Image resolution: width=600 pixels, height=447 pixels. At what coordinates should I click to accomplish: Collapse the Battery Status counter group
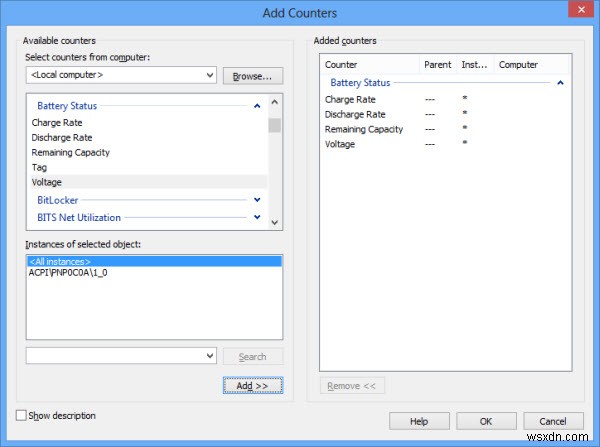(257, 104)
